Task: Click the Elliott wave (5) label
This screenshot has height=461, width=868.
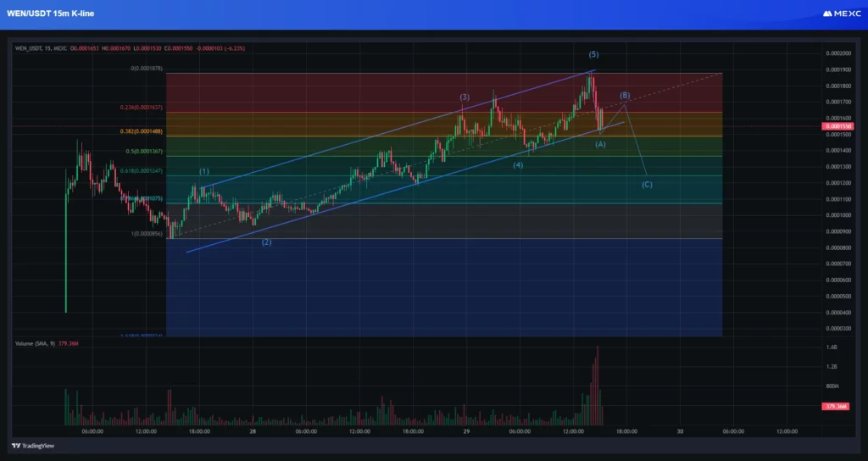Action: [x=593, y=54]
